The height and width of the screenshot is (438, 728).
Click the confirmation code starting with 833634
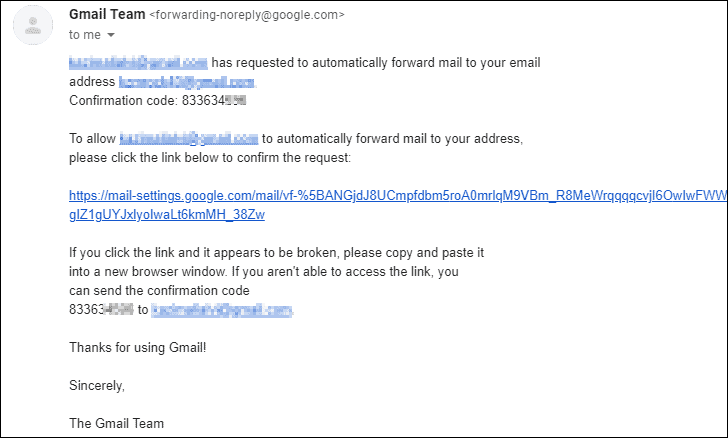pyautogui.click(x=214, y=100)
